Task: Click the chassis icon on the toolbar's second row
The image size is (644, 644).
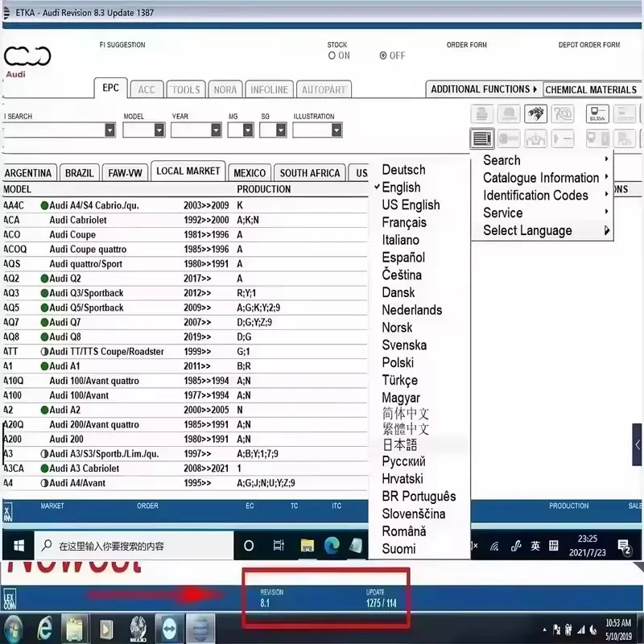Action: point(535,138)
